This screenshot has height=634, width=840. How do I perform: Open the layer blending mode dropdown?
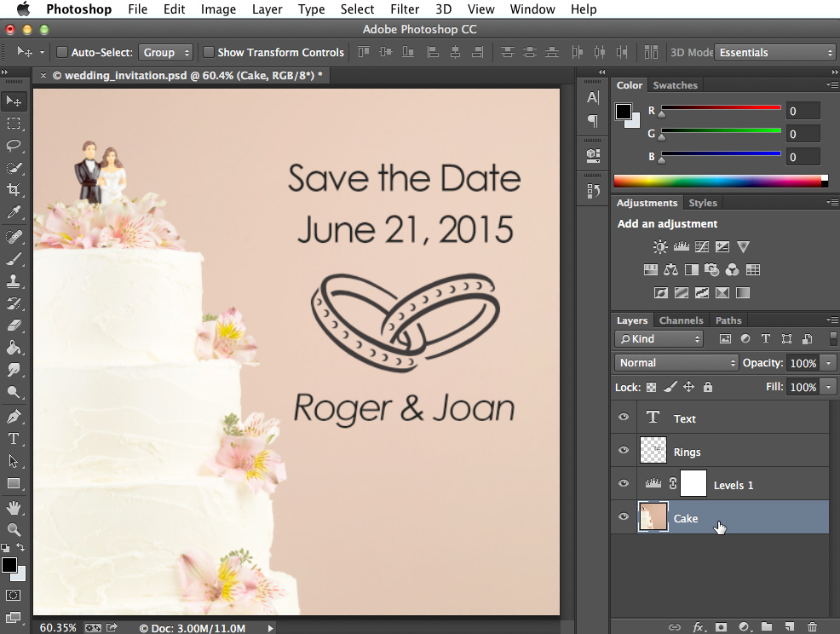(x=676, y=362)
